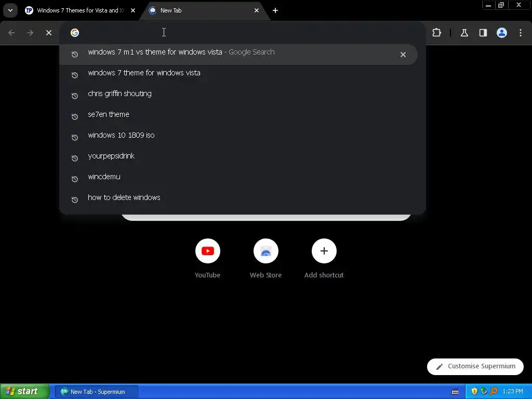Select the New Tab tab
This screenshot has width=532, height=399.
click(x=204, y=10)
